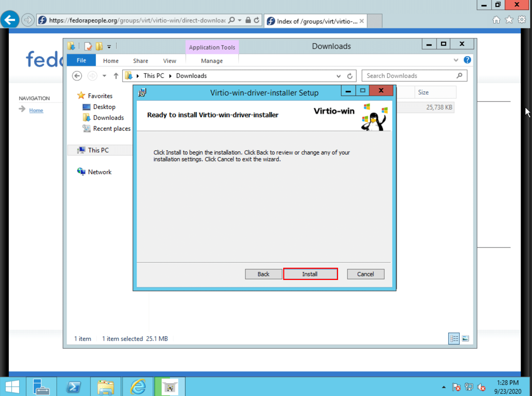The image size is (532, 396).
Task: Select the Application Tools contextual tab
Action: pyautogui.click(x=212, y=47)
